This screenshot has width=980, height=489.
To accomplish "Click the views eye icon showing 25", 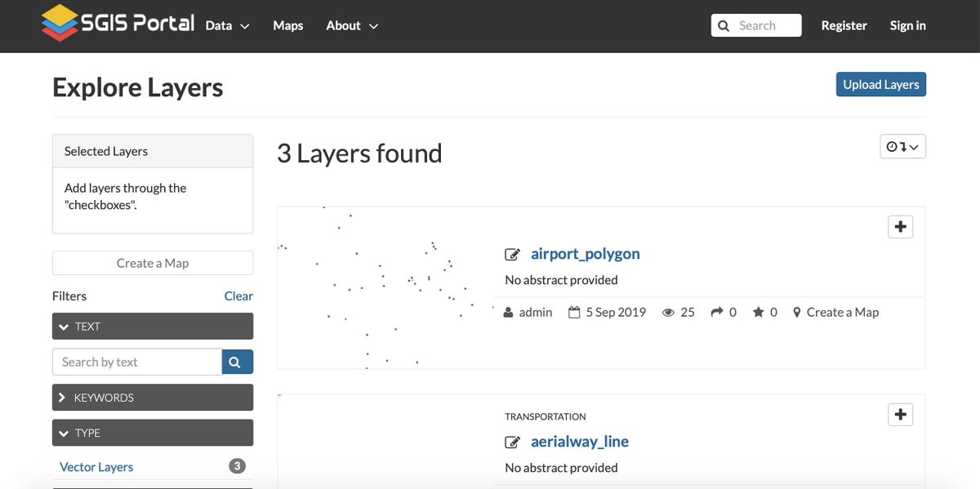I will (x=669, y=313).
